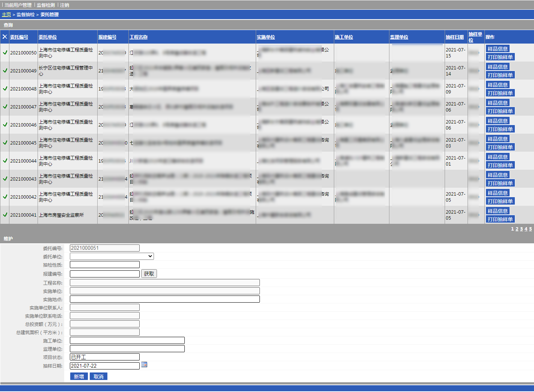Select checkmark for row 2021000048
Image resolution: width=534 pixels, height=392 pixels.
click(x=5, y=89)
